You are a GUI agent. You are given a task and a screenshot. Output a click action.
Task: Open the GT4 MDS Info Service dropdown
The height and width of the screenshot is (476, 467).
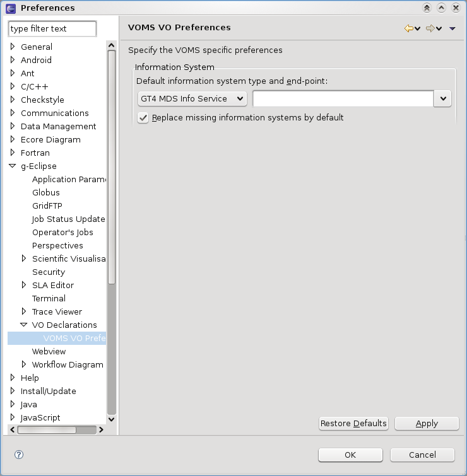[192, 98]
